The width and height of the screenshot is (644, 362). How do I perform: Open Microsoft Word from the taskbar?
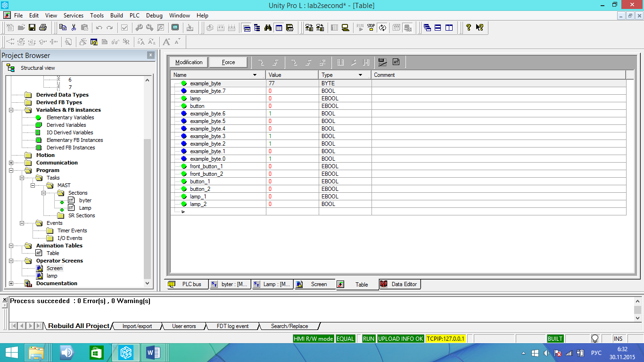pos(153,352)
